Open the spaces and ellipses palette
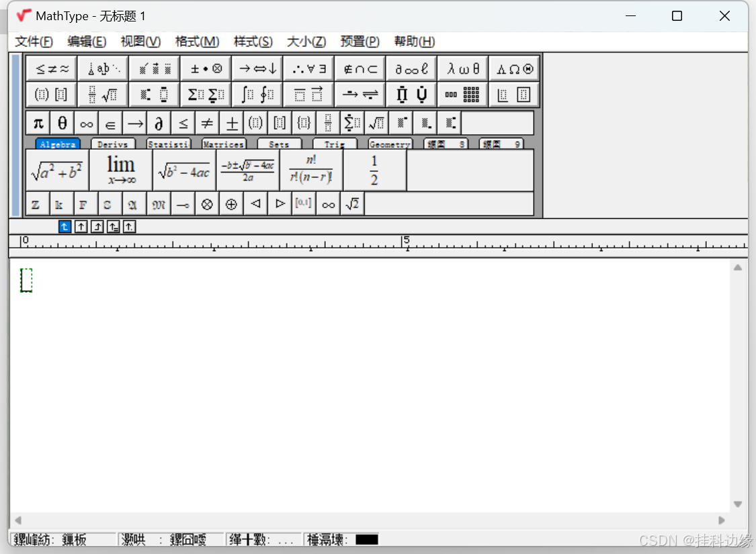 point(103,69)
